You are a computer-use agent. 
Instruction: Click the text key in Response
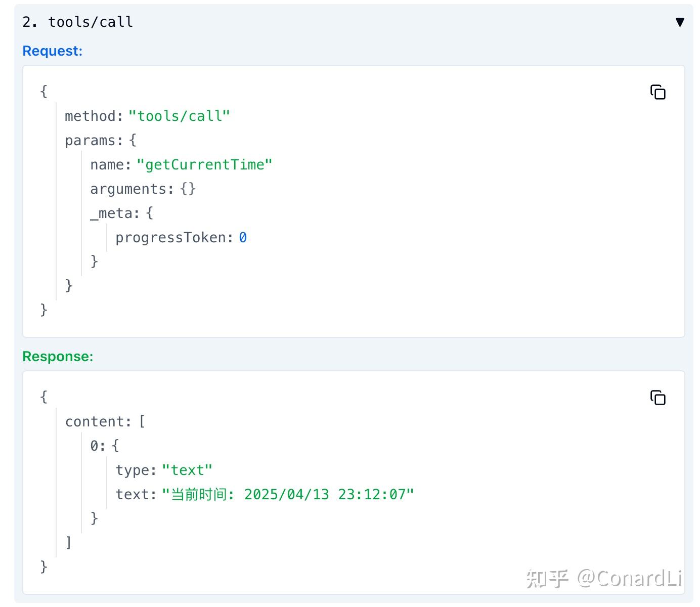(133, 494)
